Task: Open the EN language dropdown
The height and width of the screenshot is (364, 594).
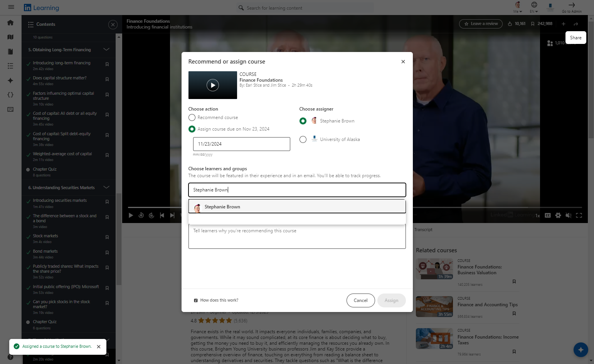Action: click(534, 7)
